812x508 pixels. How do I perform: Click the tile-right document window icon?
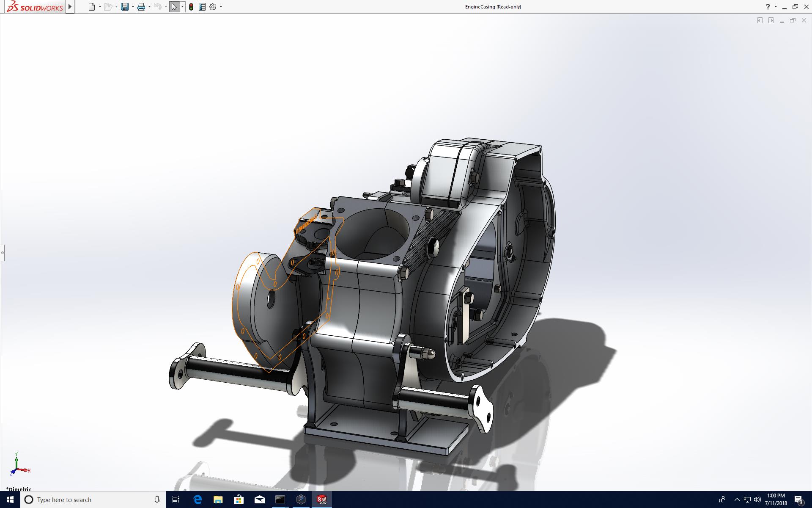pyautogui.click(x=771, y=20)
